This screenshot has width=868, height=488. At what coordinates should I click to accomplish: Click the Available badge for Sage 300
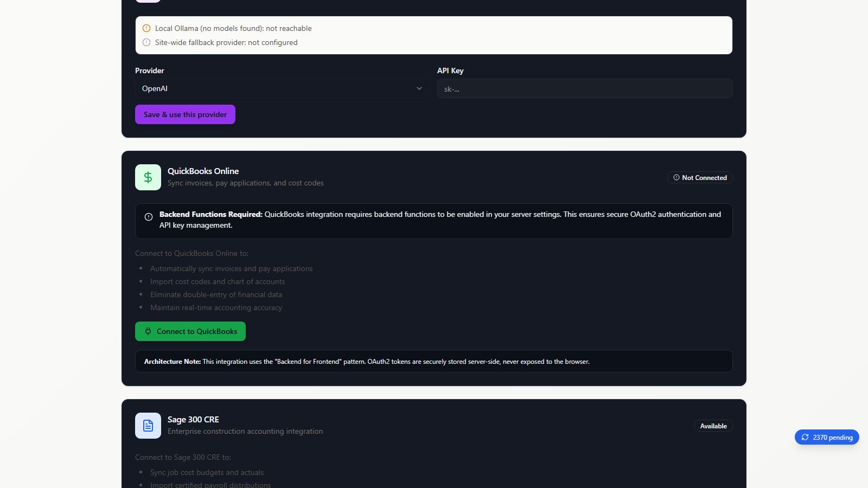tap(713, 426)
